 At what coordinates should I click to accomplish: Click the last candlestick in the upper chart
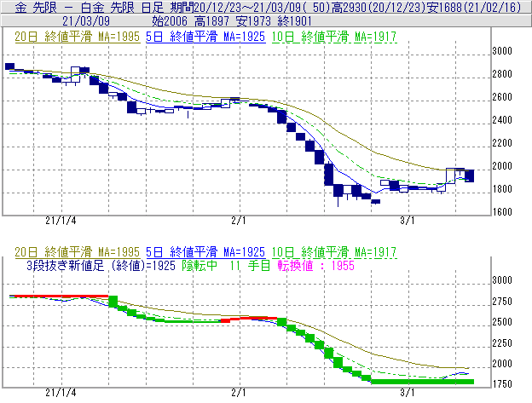click(x=469, y=176)
